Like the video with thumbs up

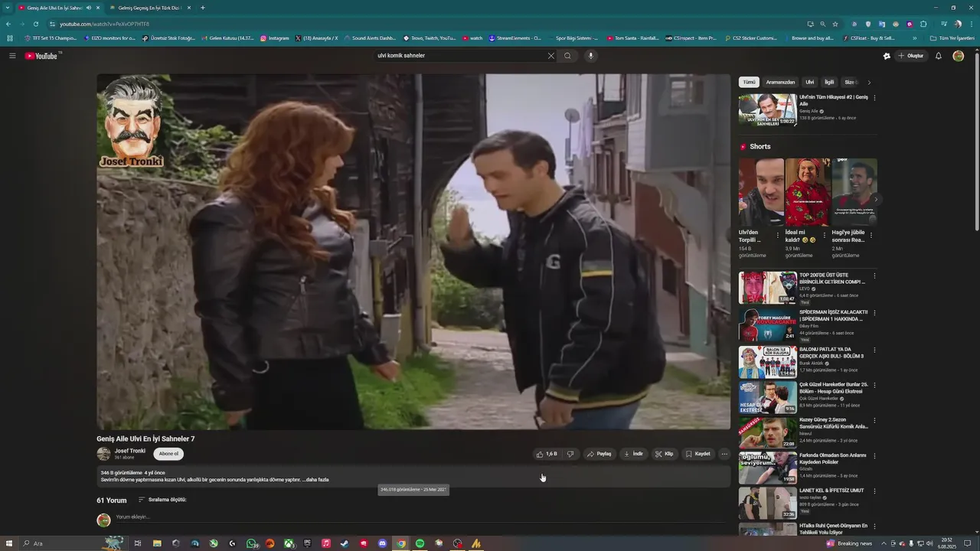coord(546,454)
